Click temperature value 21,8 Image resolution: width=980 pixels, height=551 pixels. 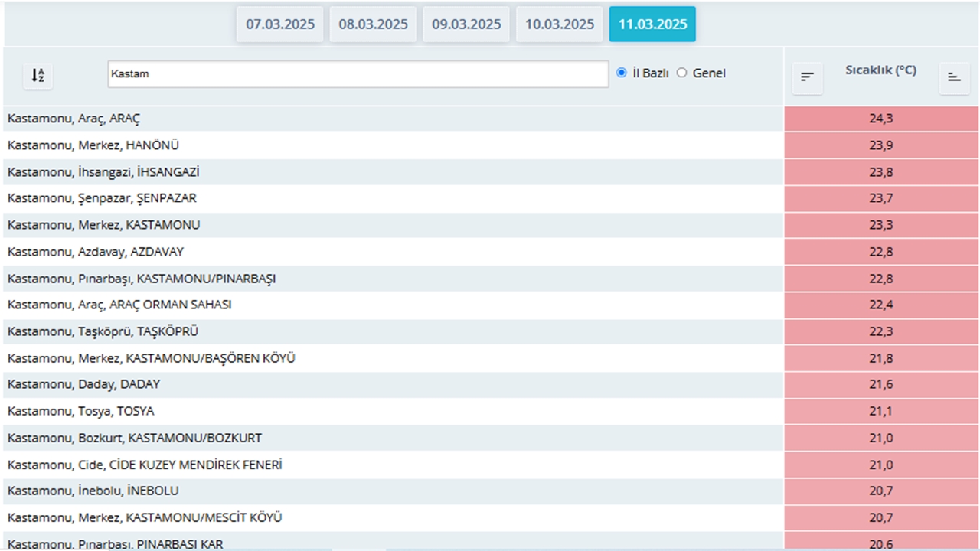click(881, 358)
